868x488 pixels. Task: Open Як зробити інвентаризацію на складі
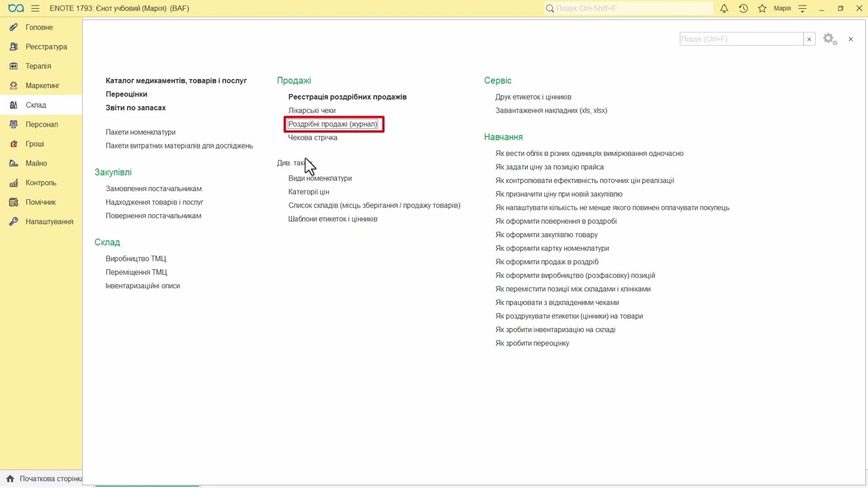pyautogui.click(x=555, y=329)
